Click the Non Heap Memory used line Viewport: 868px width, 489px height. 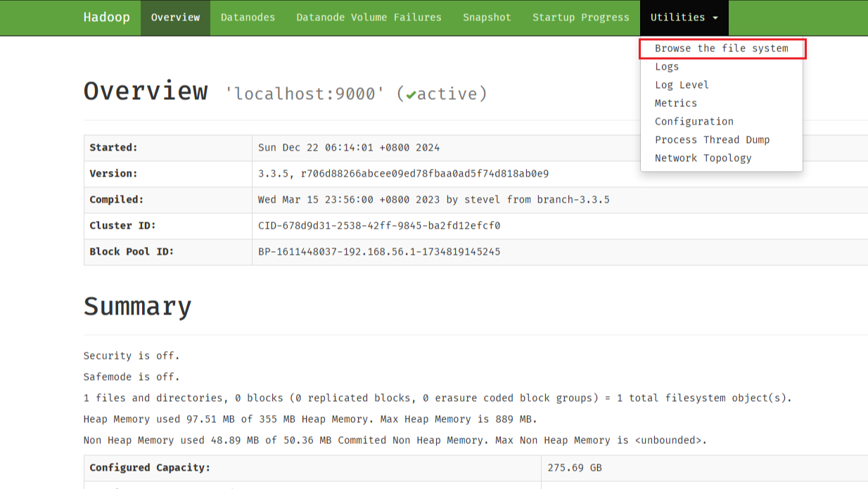[x=395, y=440]
